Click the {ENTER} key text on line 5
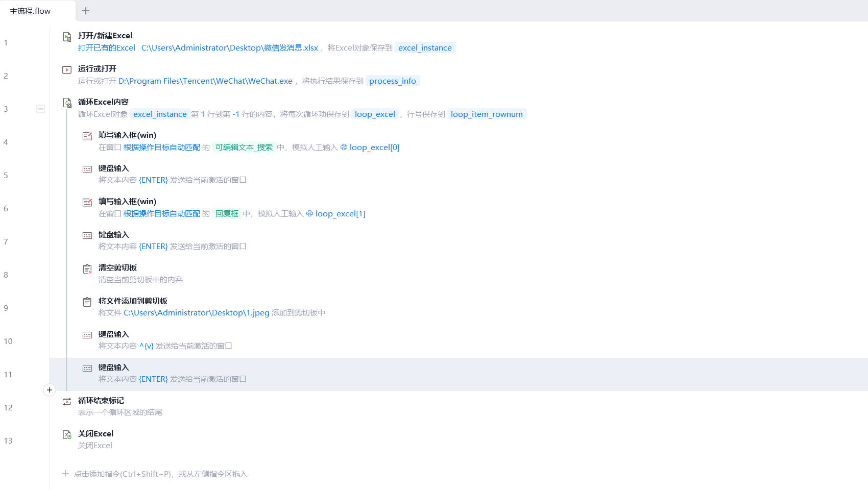This screenshot has width=868, height=490. click(x=153, y=180)
